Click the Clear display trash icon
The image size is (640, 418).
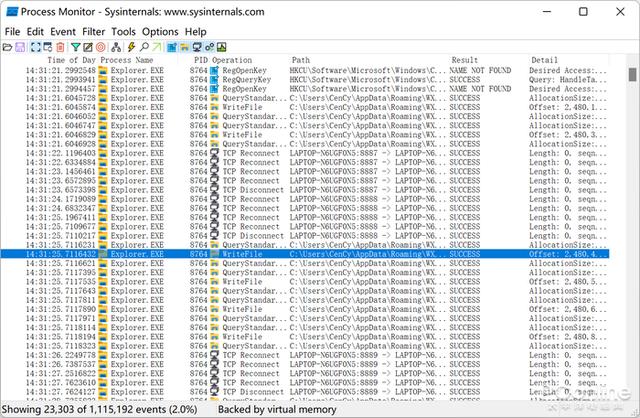[x=60, y=47]
